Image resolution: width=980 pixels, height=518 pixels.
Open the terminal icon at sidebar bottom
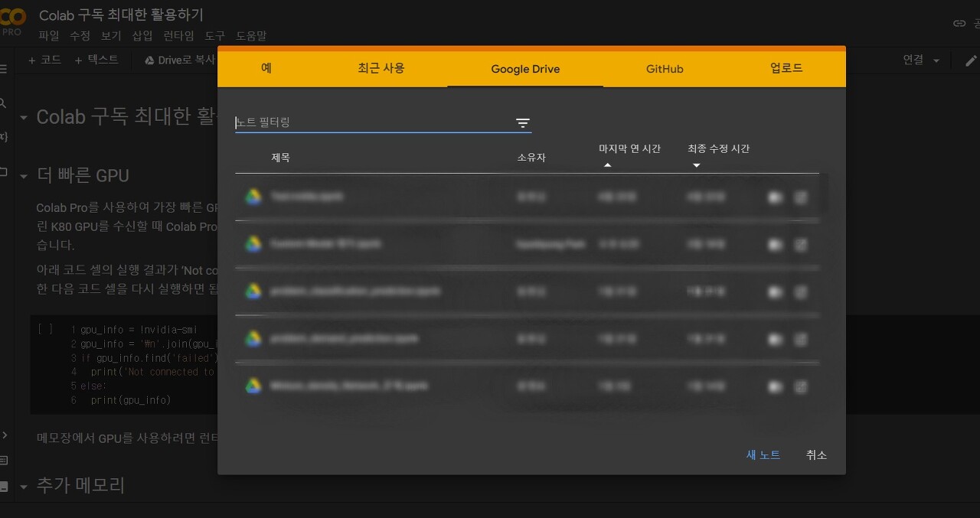pyautogui.click(x=4, y=486)
